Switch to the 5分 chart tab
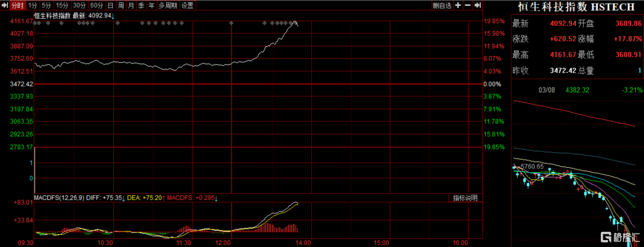This screenshot has width=644, height=247. pyautogui.click(x=47, y=5)
